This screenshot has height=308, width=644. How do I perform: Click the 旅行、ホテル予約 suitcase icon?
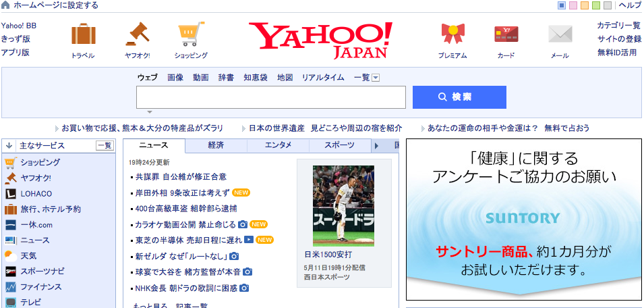(11, 209)
